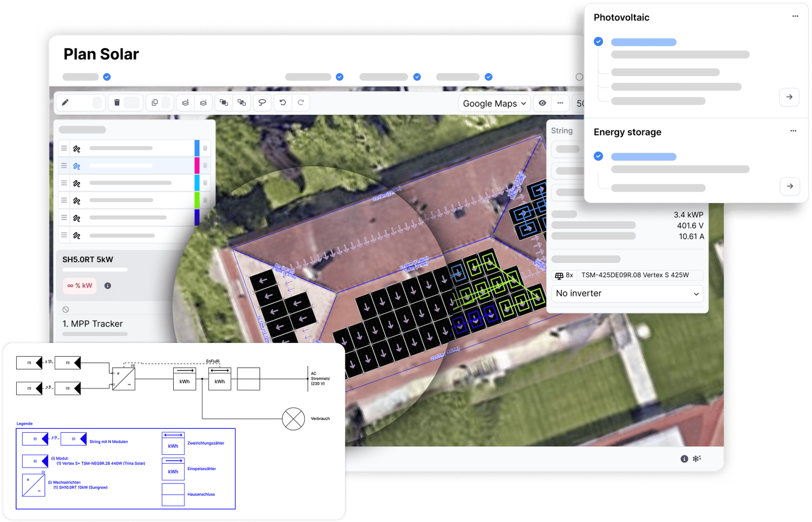Click the copy duplicate tool

(155, 102)
